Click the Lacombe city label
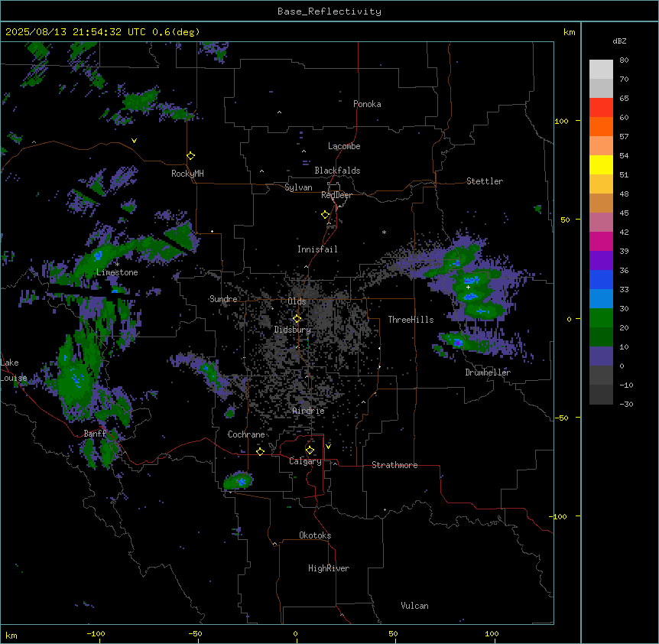 point(344,146)
